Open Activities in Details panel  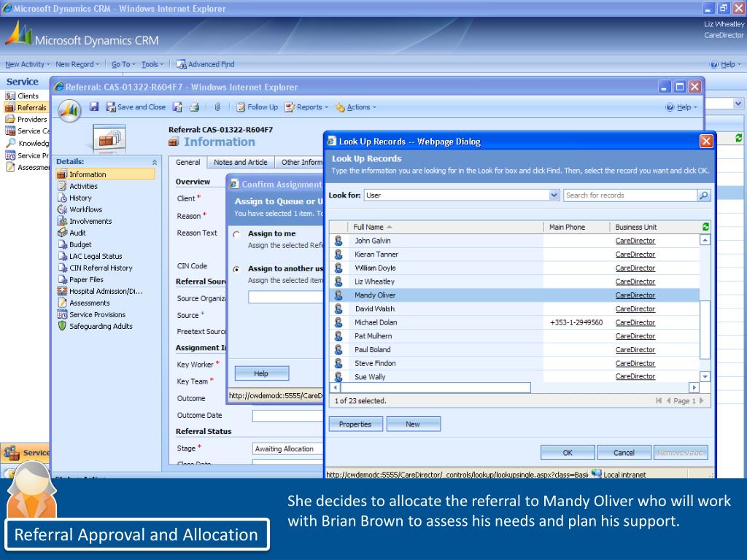(83, 186)
